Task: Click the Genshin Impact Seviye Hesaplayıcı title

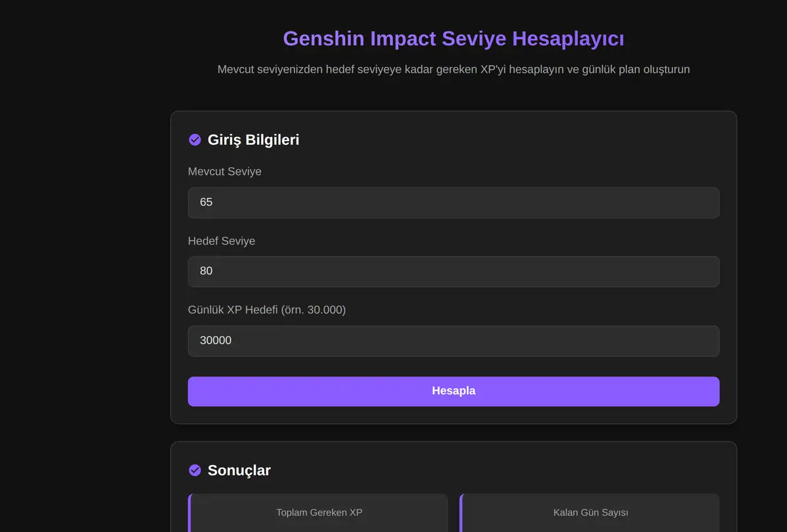Action: point(453,39)
